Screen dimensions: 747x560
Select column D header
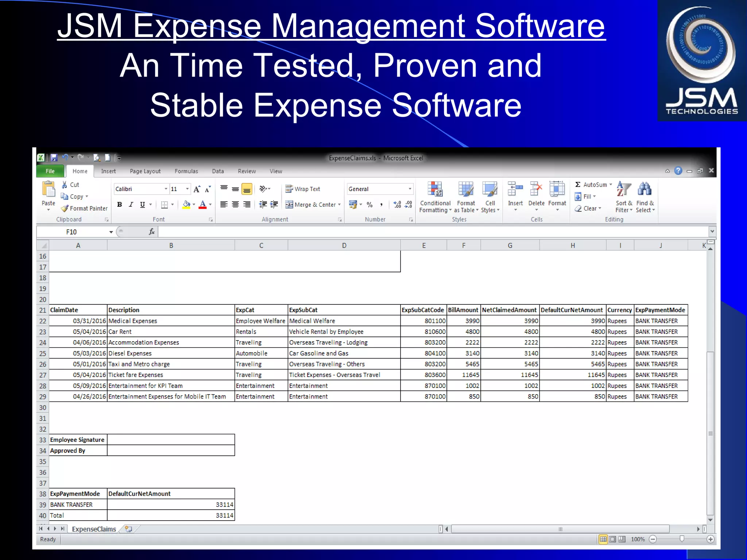(x=344, y=246)
